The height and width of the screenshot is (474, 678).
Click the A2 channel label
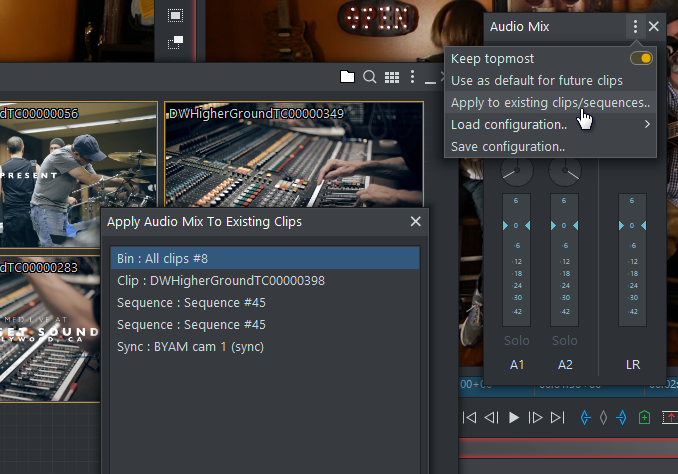coord(565,365)
